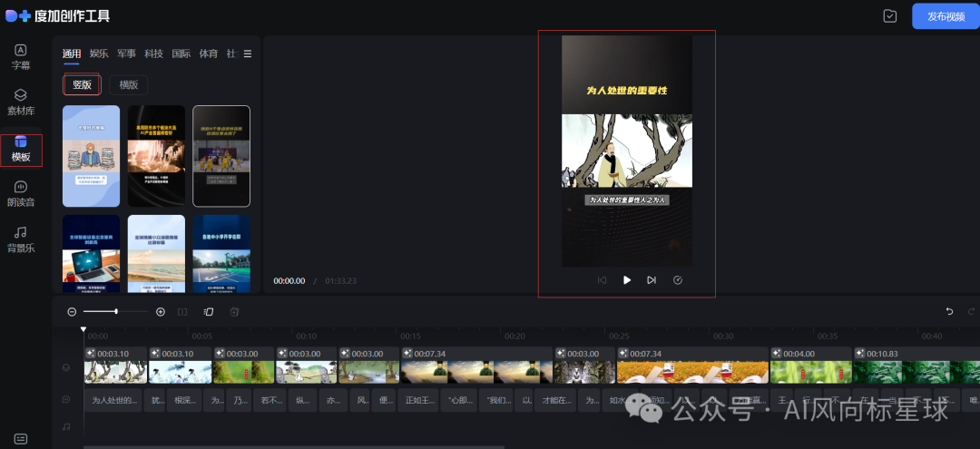Screen dimensions: 980x449
Task: Expand the template category list menu
Action: point(248,54)
